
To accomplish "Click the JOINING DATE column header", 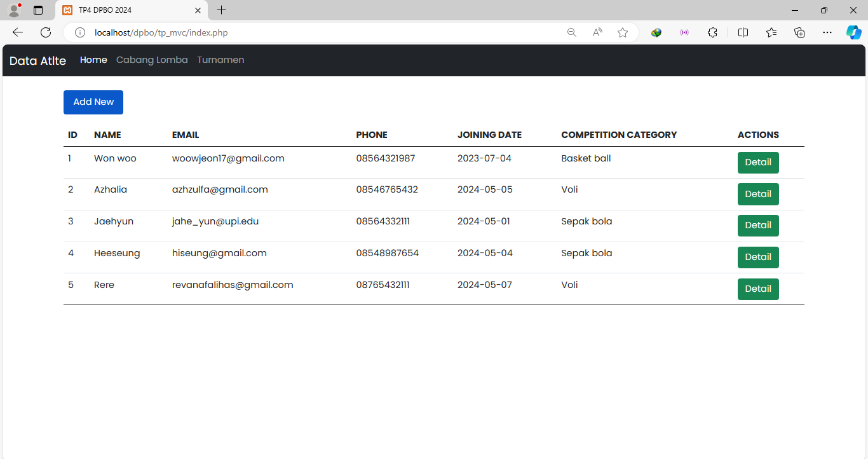I will point(489,135).
